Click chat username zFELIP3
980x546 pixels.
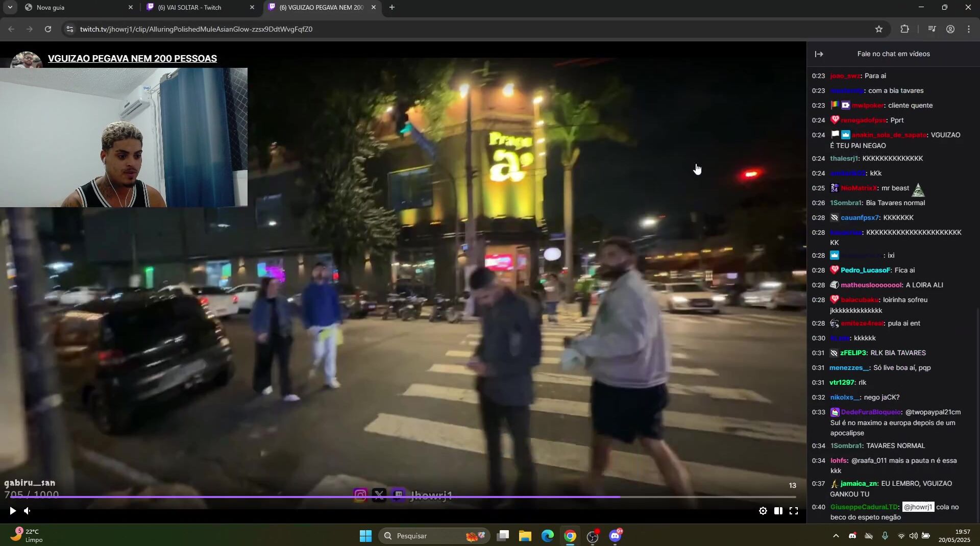853,353
